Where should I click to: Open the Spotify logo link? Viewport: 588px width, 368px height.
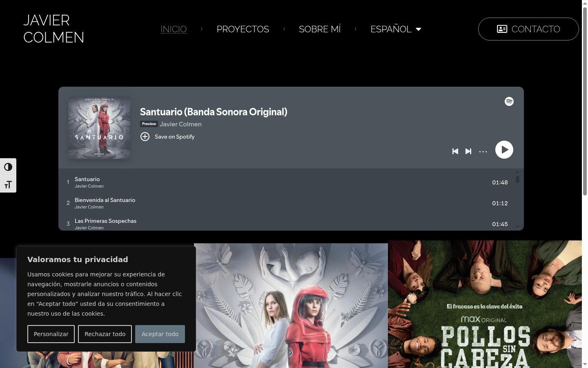click(x=509, y=101)
